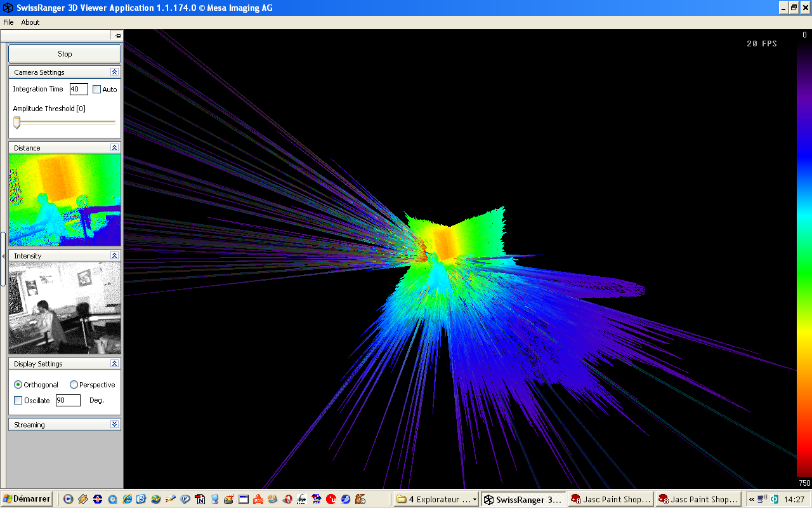812x508 pixels.
Task: Enable the Auto integration checkbox
Action: tap(97, 90)
